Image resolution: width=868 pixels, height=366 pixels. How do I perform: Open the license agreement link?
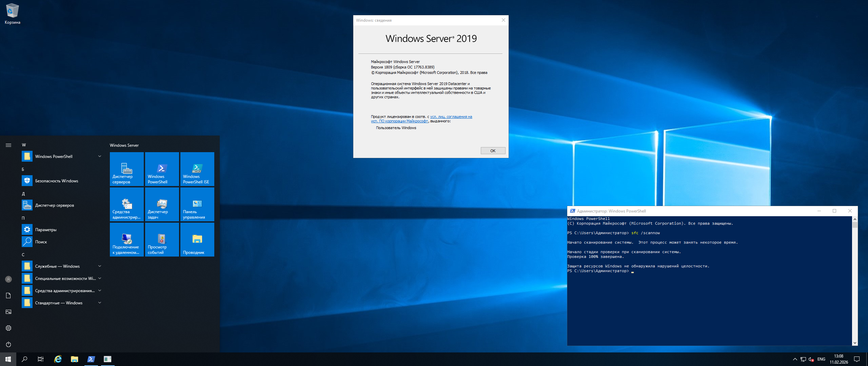point(451,117)
